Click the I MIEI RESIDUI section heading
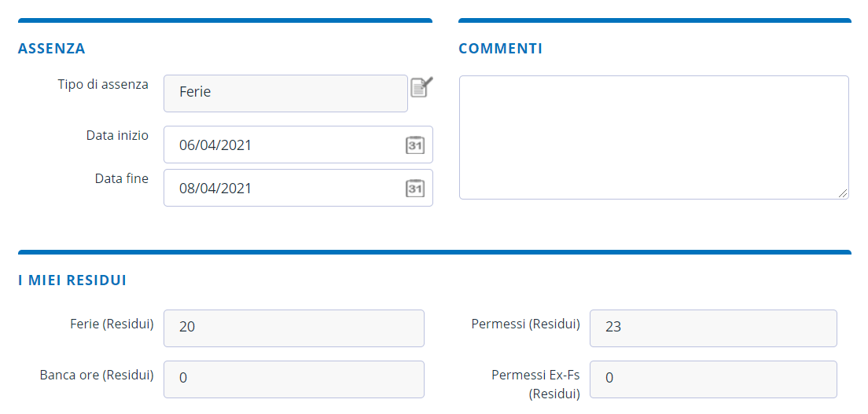Image resolution: width=868 pixels, height=414 pixels. pos(72,280)
